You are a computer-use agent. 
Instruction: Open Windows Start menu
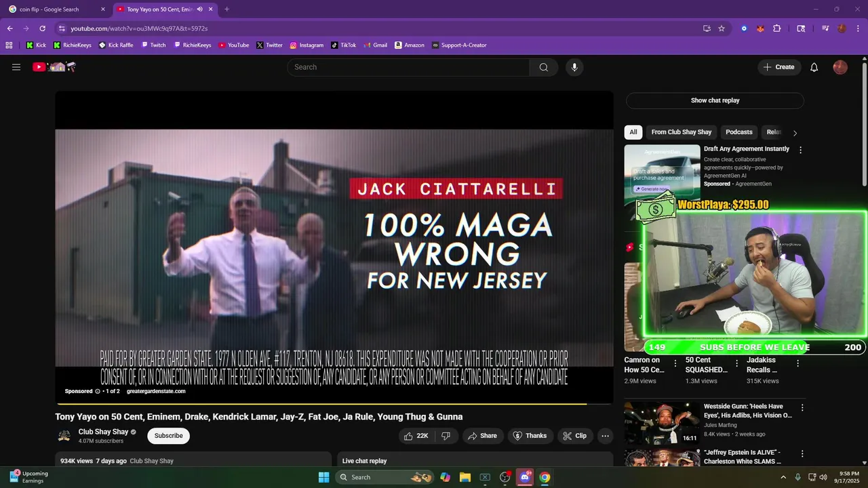[x=323, y=477]
